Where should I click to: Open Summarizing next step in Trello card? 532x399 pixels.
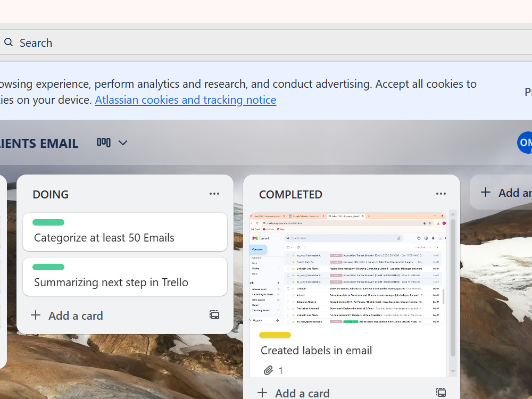[125, 277]
